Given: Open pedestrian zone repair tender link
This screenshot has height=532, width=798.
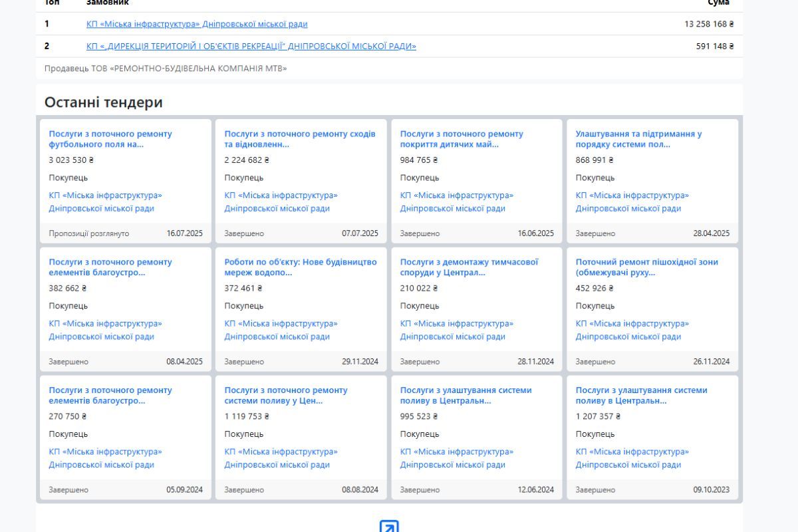Looking at the screenshot, I should pyautogui.click(x=646, y=267).
